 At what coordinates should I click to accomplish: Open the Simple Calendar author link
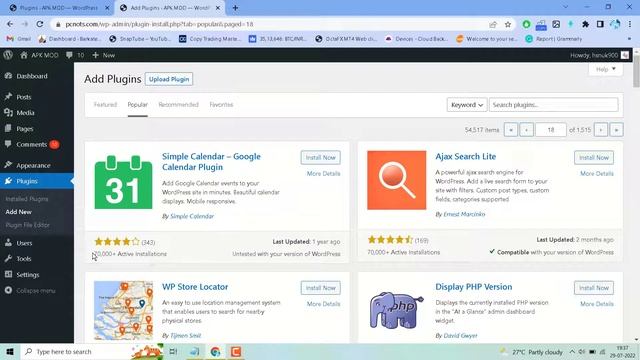pos(191,216)
